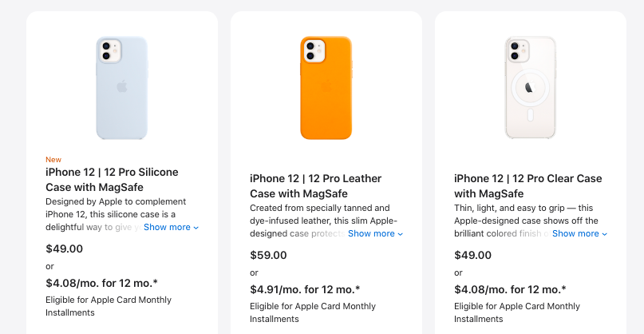This screenshot has height=334, width=644.
Task: Open the clear MagSafe case image
Action: (530, 88)
